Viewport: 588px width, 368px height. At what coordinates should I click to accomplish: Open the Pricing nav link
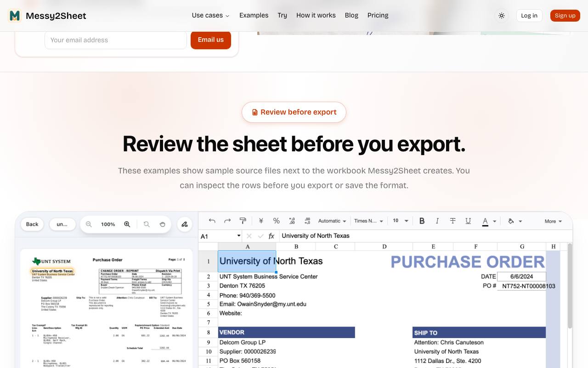(x=378, y=16)
